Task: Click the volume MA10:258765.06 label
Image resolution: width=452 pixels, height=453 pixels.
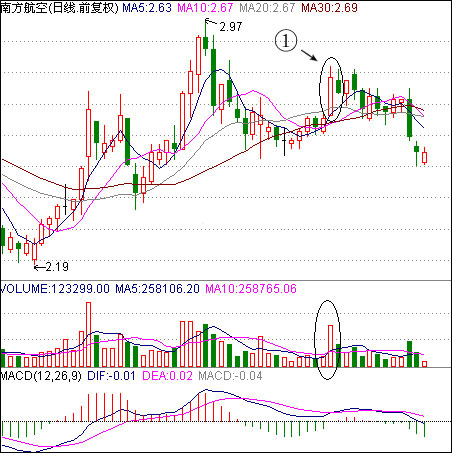Action: (x=251, y=289)
